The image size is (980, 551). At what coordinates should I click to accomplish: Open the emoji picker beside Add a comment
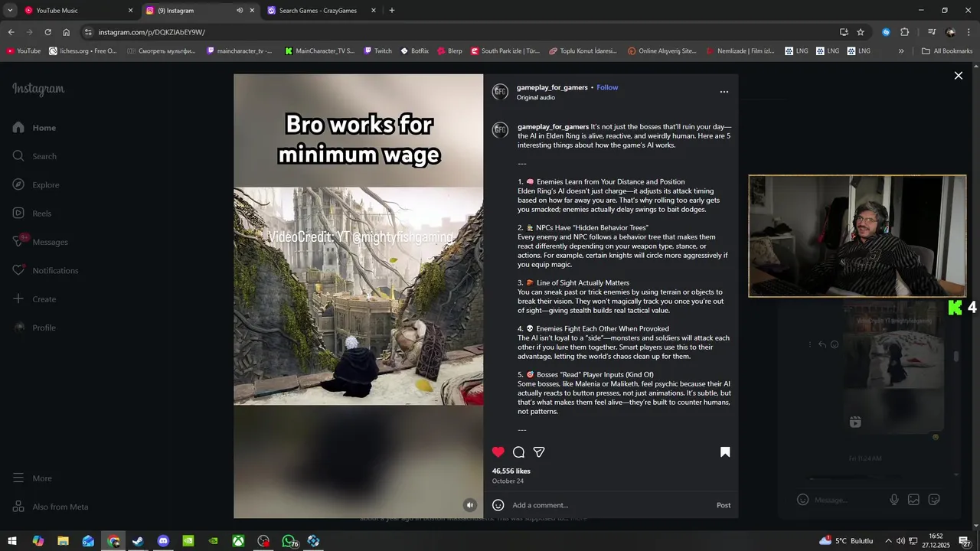[x=498, y=505]
